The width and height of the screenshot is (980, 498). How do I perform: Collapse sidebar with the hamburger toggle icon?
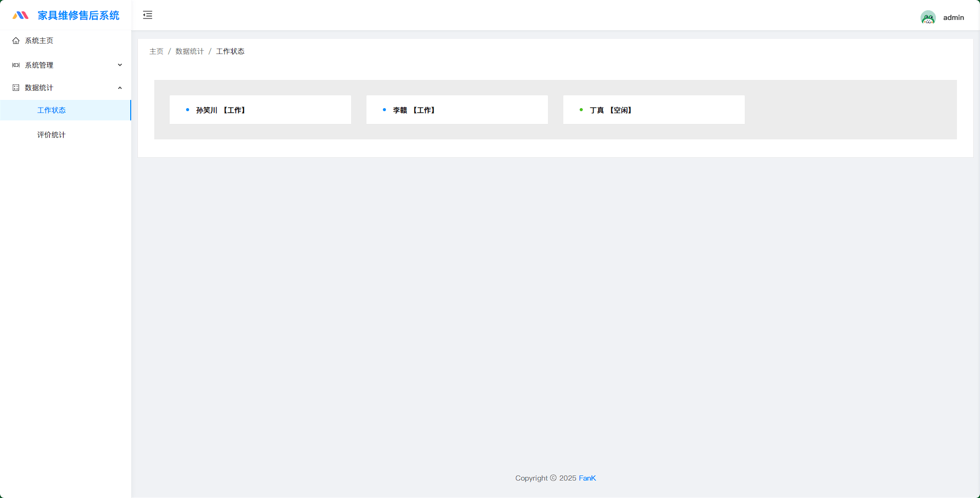pos(148,15)
